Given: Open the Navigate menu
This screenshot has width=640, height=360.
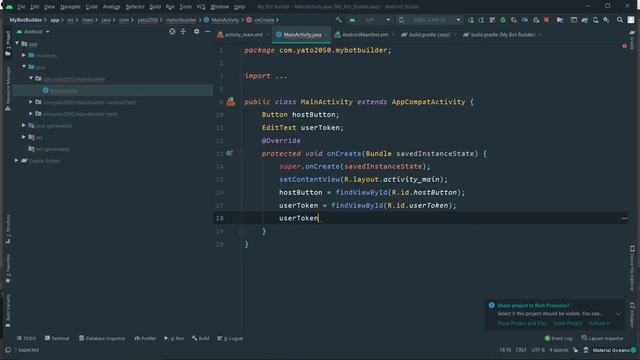Looking at the screenshot, I should 70,7.
